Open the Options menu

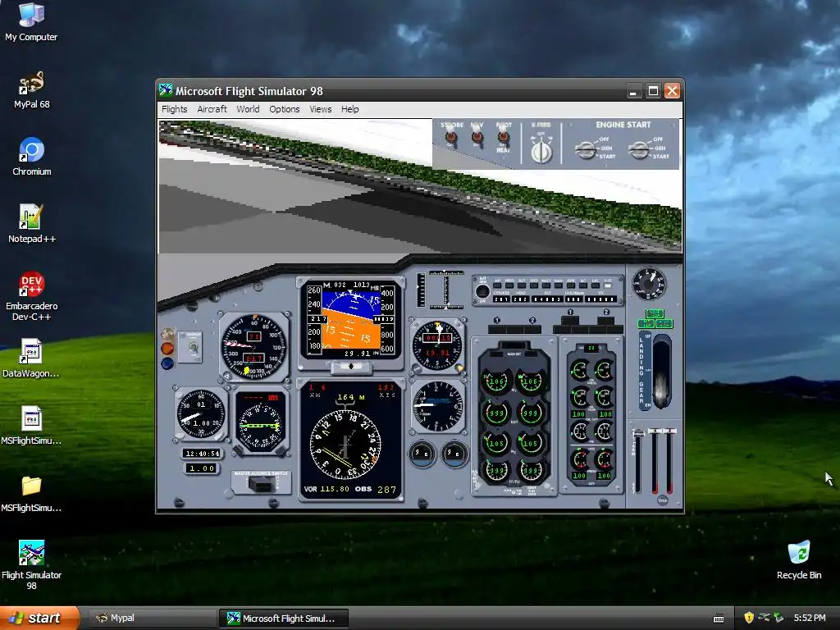(285, 109)
